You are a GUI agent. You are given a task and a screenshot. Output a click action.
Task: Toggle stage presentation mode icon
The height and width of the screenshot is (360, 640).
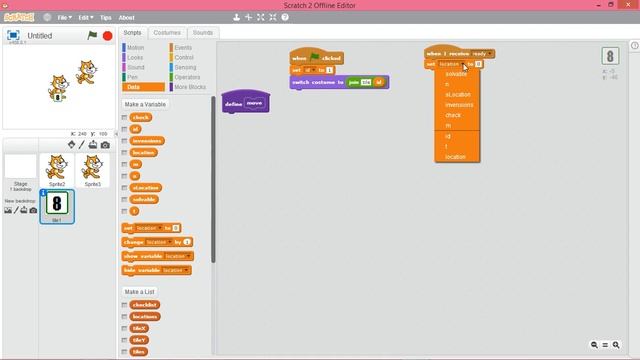13,35
